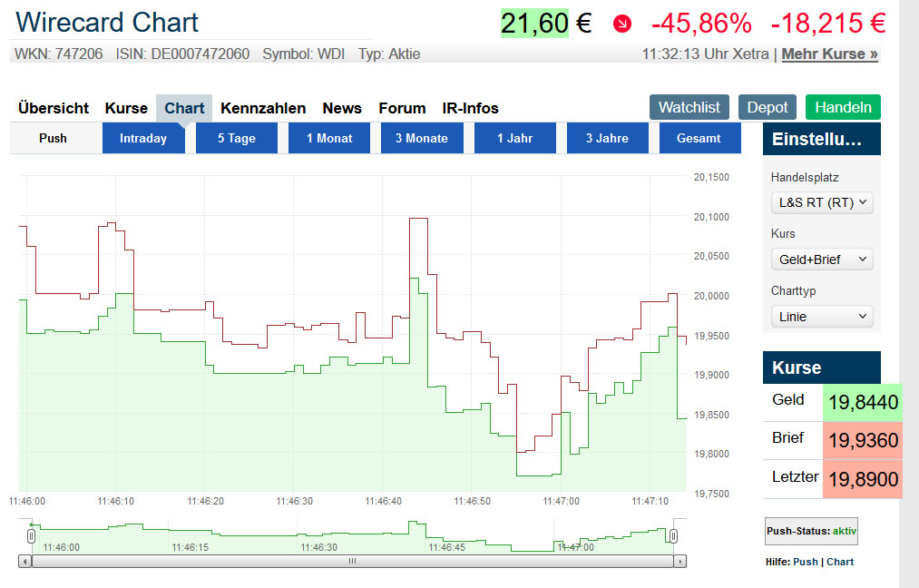Click the WKN: 747206 text
This screenshot has width=919, height=588.
59,54
